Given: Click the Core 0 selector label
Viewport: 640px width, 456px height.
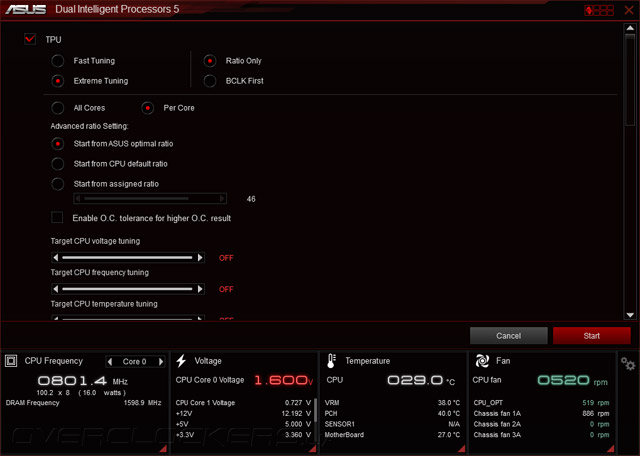Looking at the screenshot, I should (x=135, y=361).
